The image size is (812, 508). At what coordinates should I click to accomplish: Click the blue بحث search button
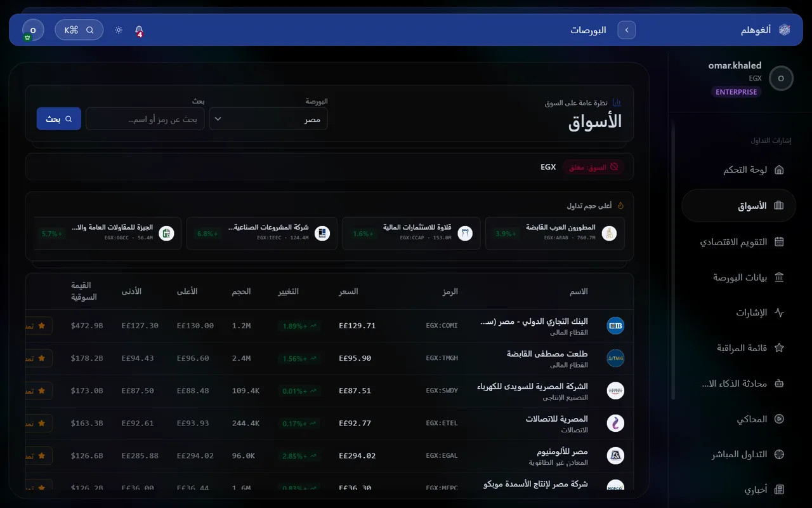[59, 119]
